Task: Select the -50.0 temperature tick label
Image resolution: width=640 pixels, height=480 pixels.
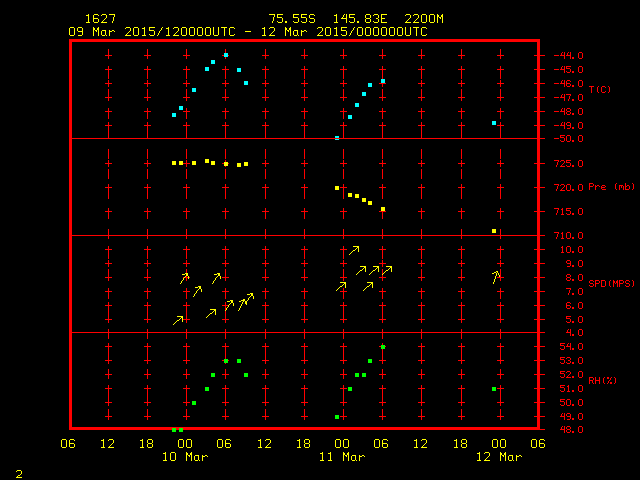Action: coord(566,139)
